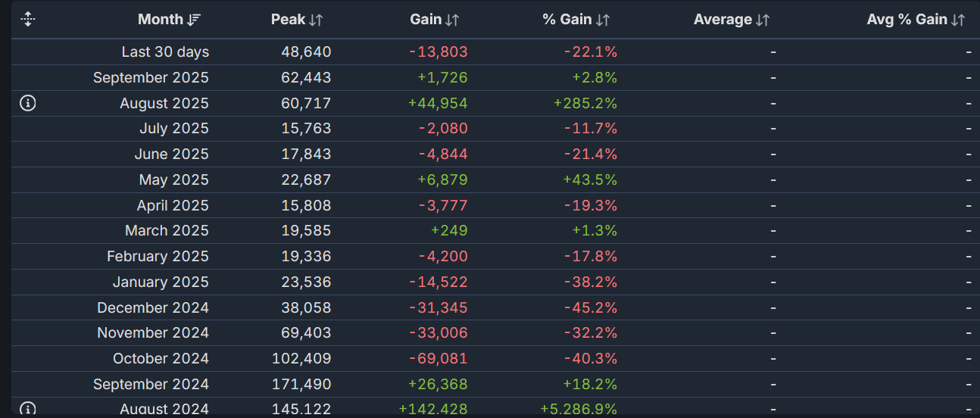Select the November 2024 month cell
This screenshot has height=418, width=980.
153,333
